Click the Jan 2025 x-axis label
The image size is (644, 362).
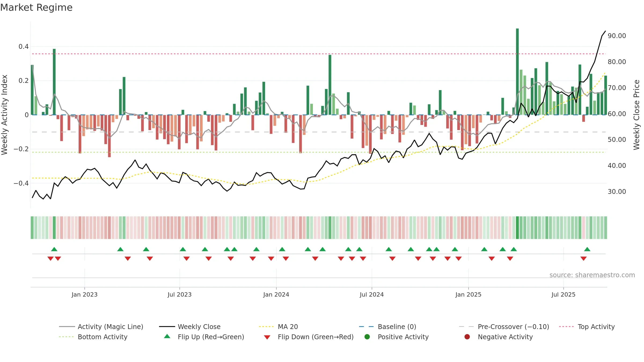468,294
